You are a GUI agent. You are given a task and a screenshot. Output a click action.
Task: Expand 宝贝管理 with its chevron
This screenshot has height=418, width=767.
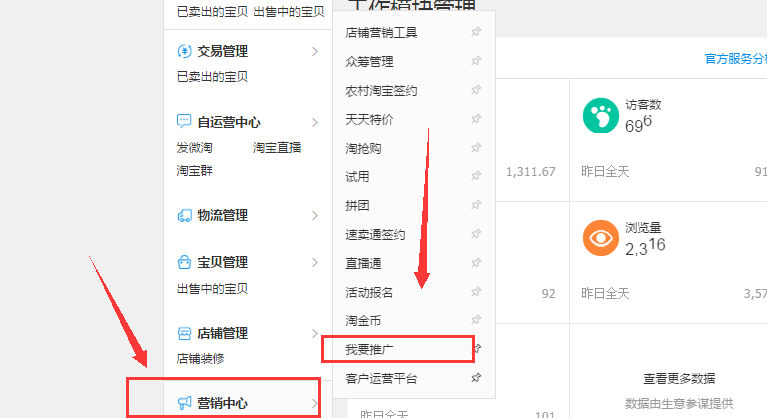pyautogui.click(x=315, y=263)
